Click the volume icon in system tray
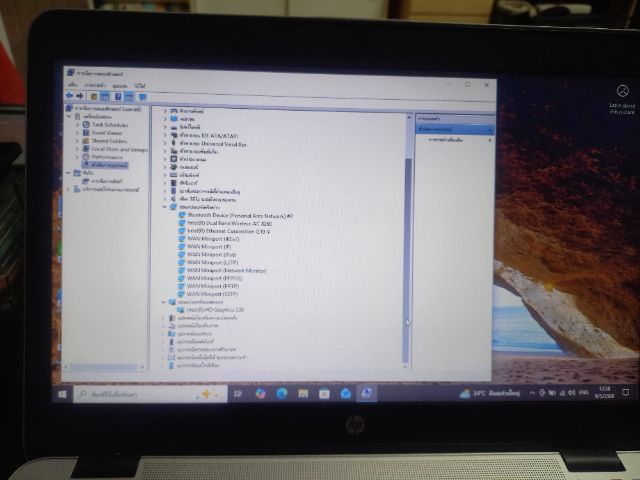Viewport: 640px width, 480px height. coord(571,393)
